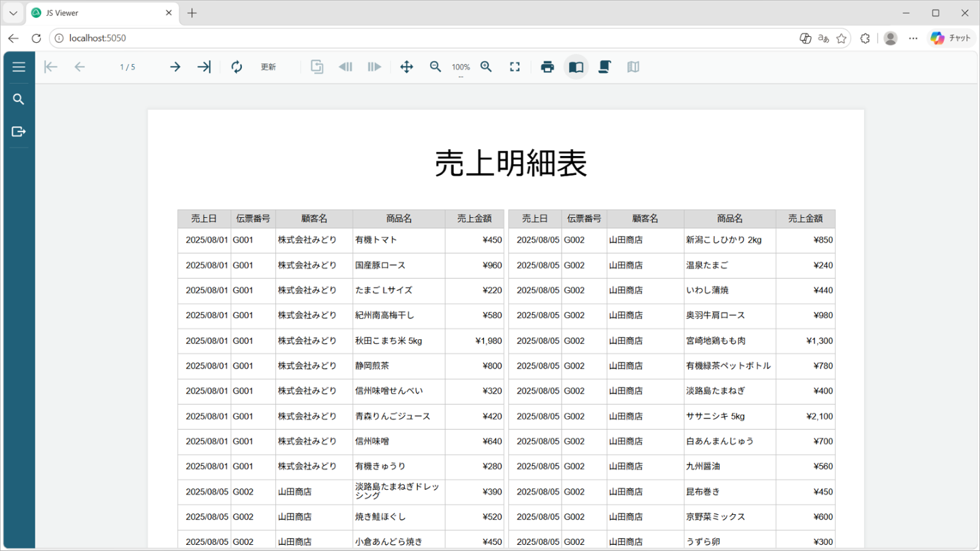
Task: Open the Copilot チャット button
Action: pyautogui.click(x=951, y=38)
